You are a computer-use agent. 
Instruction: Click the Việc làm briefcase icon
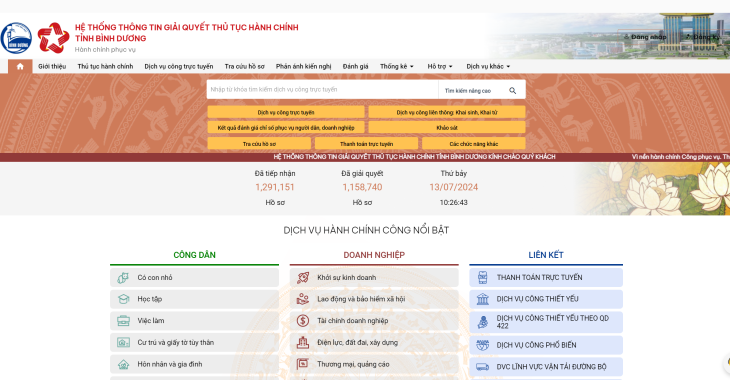click(x=123, y=321)
